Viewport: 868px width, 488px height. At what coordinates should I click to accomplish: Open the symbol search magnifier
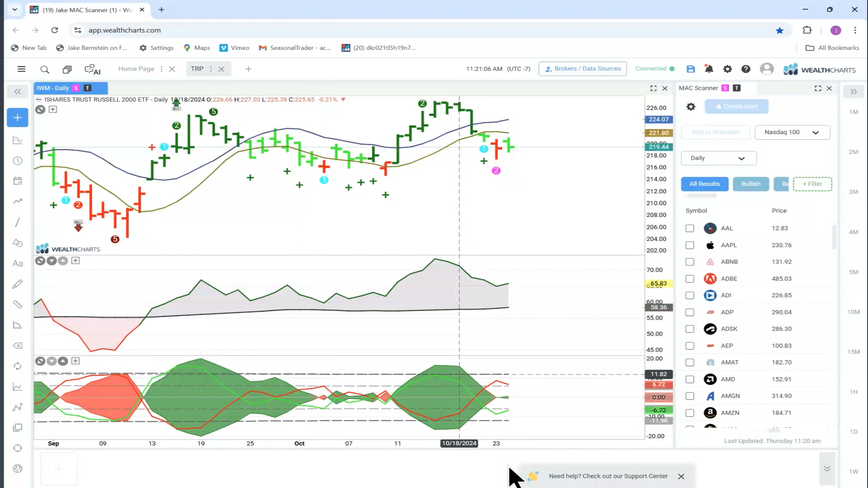pyautogui.click(x=44, y=69)
